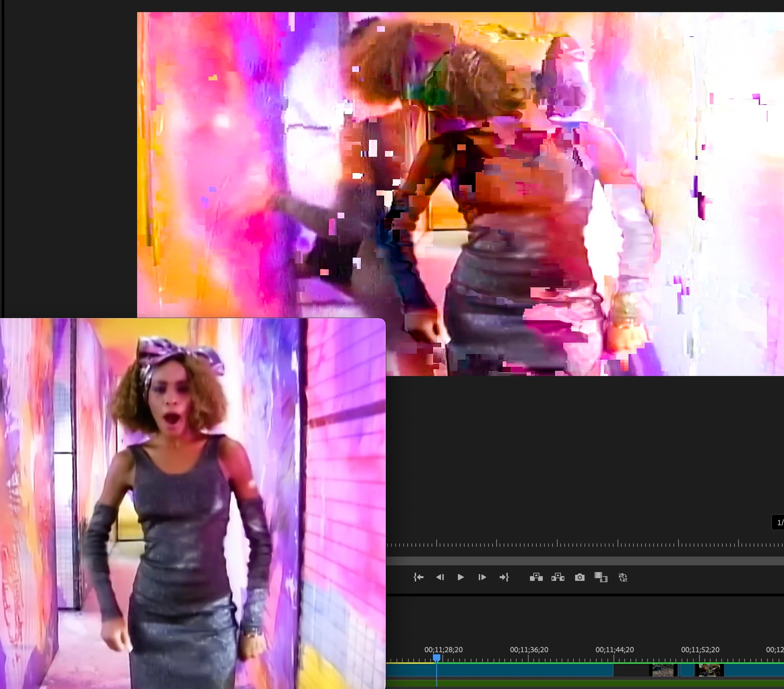Click the first small clip thumbnail on the timeline
The image size is (784, 689).
pyautogui.click(x=663, y=670)
